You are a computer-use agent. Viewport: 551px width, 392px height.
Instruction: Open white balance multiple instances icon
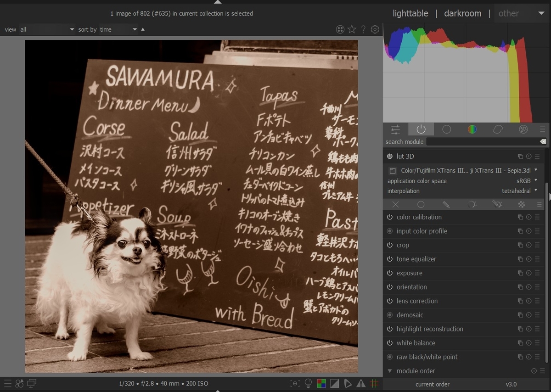[520, 343]
